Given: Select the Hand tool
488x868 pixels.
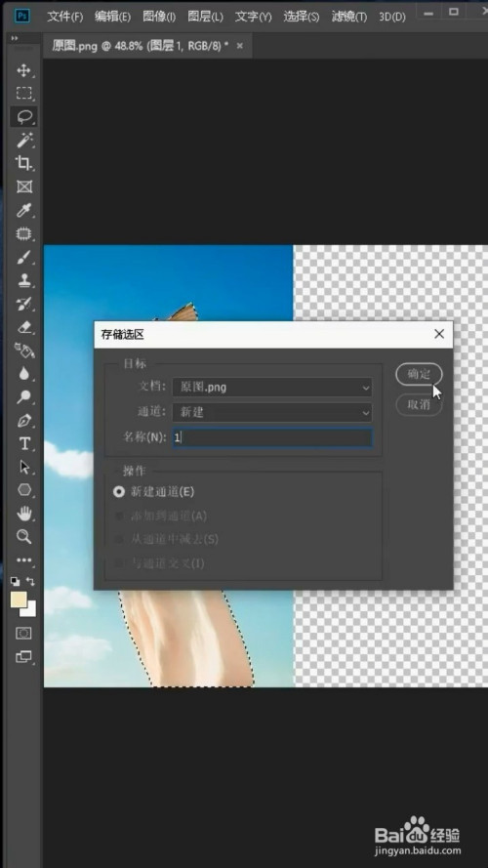Looking at the screenshot, I should click(x=23, y=514).
